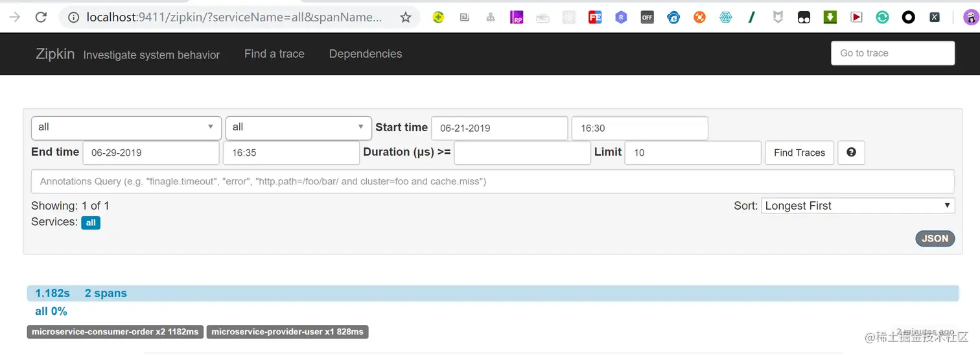Click the gray maze square extension icon

[465, 18]
